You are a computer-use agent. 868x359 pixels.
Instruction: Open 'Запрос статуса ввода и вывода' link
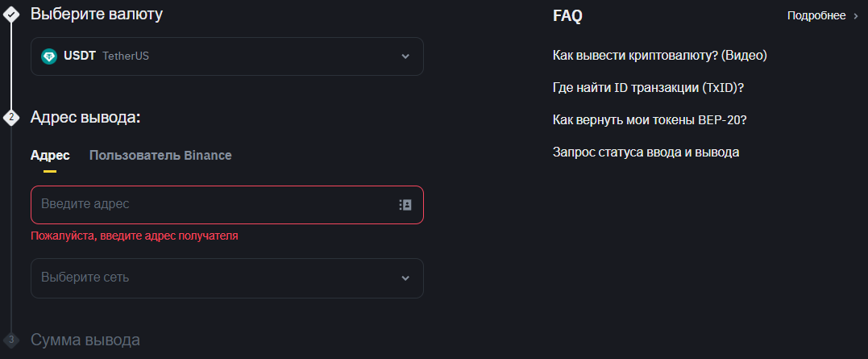[x=646, y=152]
